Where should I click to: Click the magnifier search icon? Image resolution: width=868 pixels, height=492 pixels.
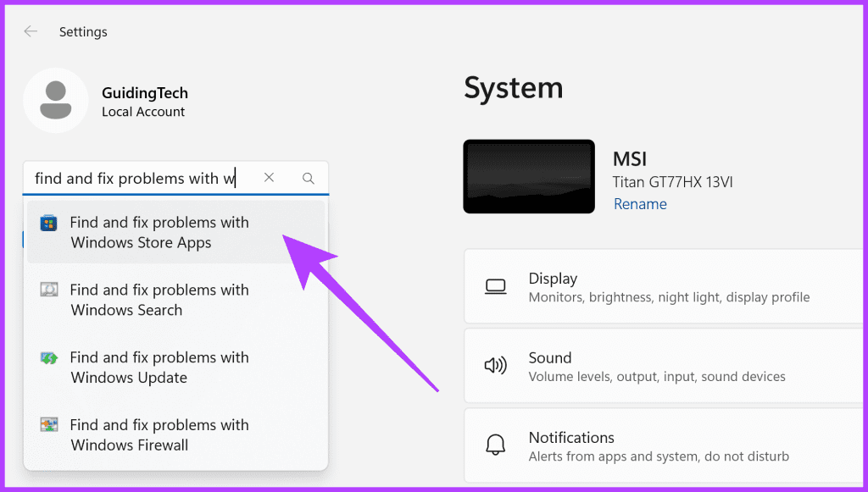tap(309, 178)
